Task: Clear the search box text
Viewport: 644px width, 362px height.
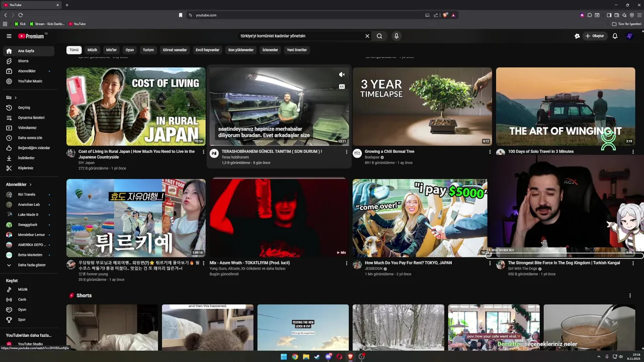Action: click(x=367, y=36)
